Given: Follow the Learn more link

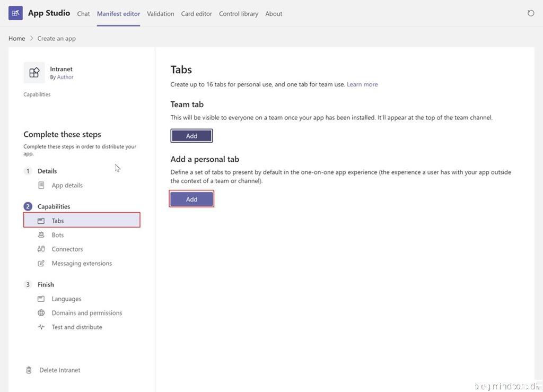Looking at the screenshot, I should 362,84.
